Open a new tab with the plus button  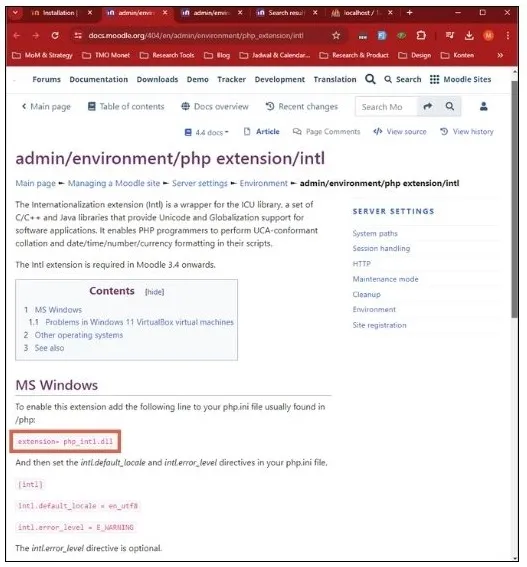click(409, 13)
